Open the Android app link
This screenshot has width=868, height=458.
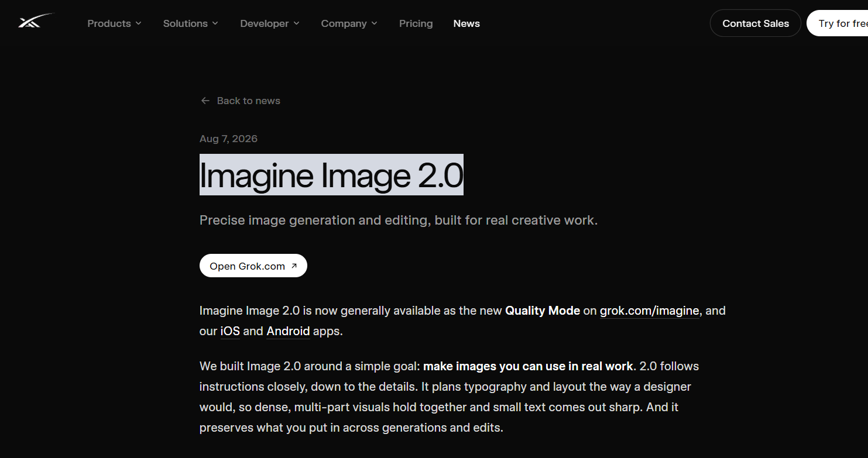pyautogui.click(x=288, y=331)
